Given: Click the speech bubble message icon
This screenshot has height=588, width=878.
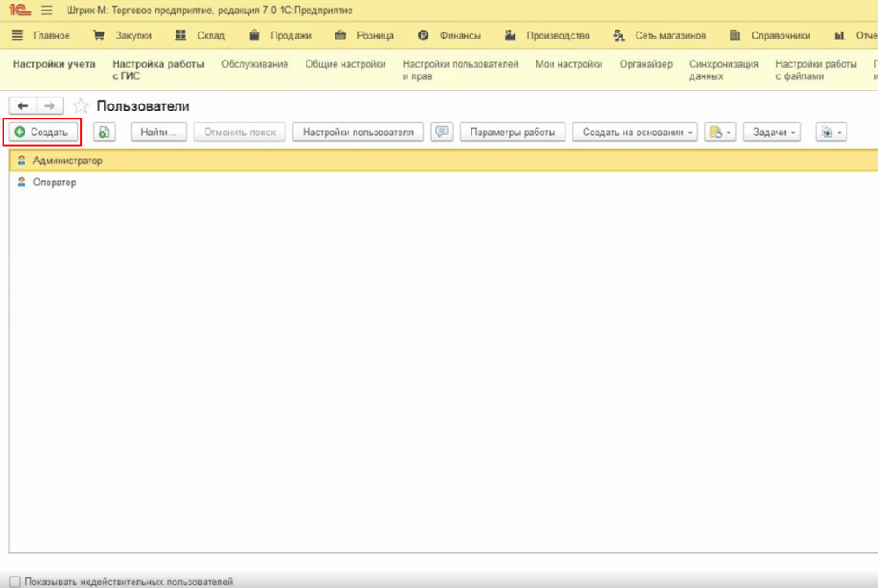Looking at the screenshot, I should click(442, 133).
